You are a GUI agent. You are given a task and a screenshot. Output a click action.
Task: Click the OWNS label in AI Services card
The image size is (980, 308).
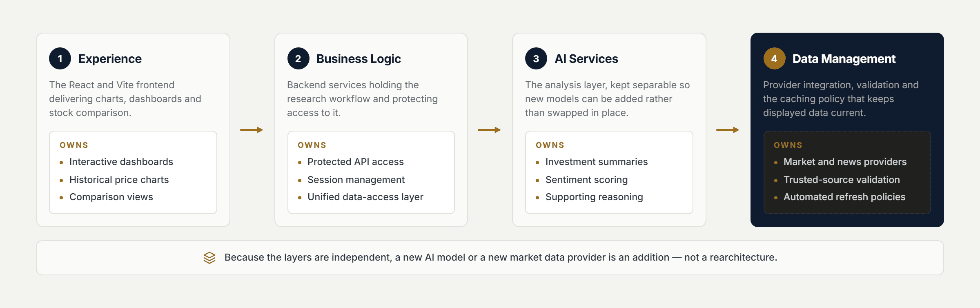point(550,145)
